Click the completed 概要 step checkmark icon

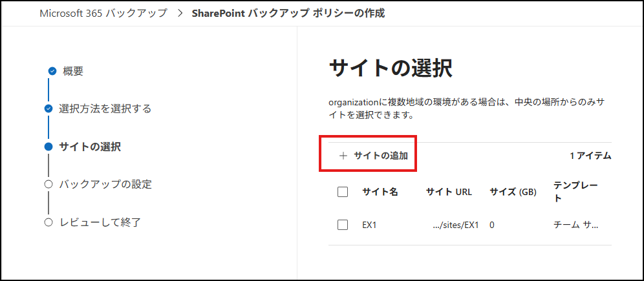click(52, 71)
